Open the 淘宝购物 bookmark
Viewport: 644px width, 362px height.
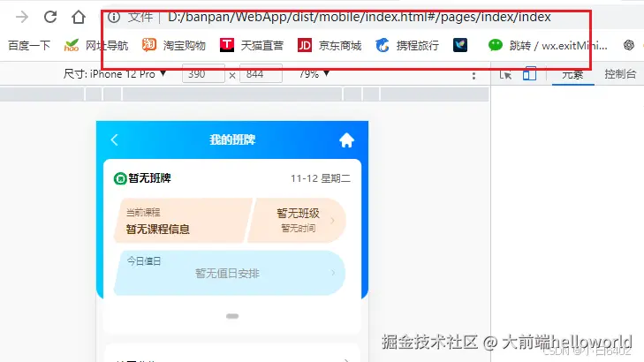(174, 46)
